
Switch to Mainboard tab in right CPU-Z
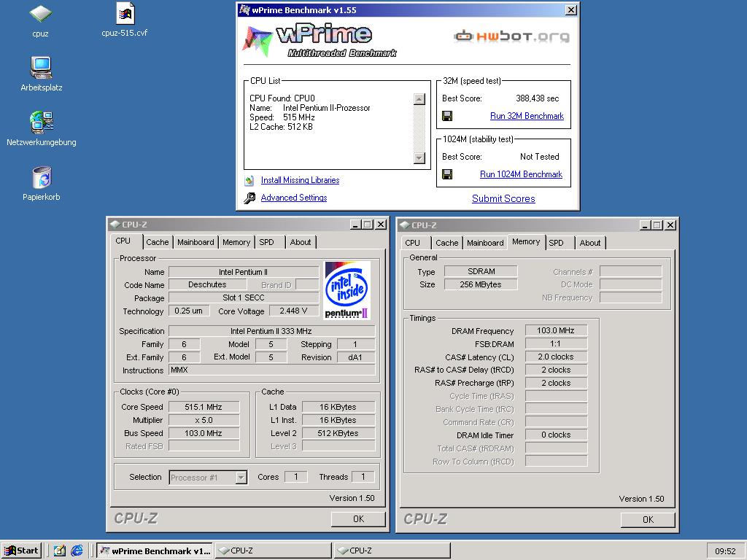click(x=485, y=243)
